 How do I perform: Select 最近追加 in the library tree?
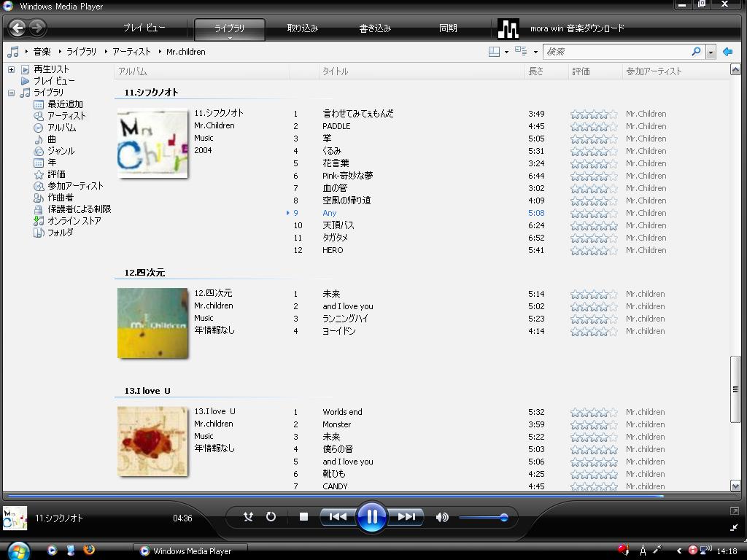pyautogui.click(x=65, y=104)
